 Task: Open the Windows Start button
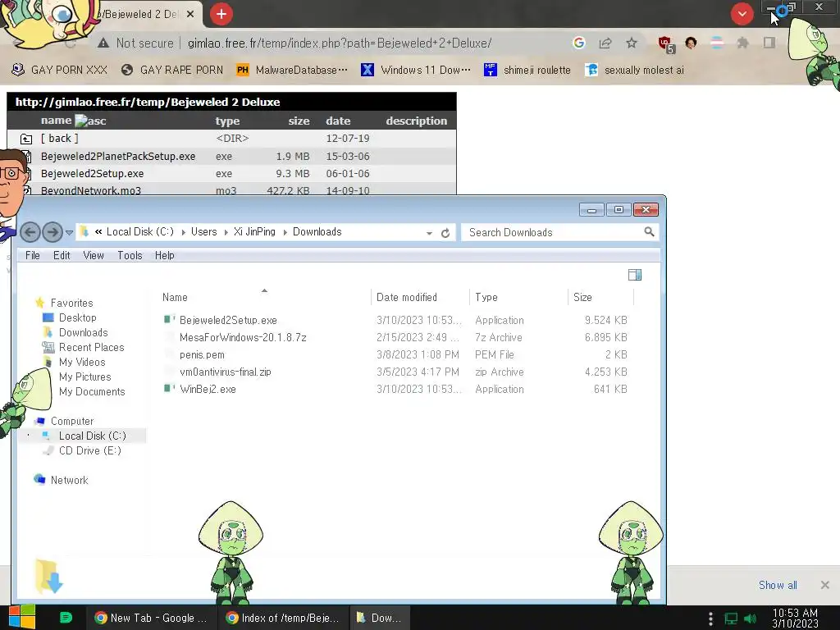(x=22, y=618)
